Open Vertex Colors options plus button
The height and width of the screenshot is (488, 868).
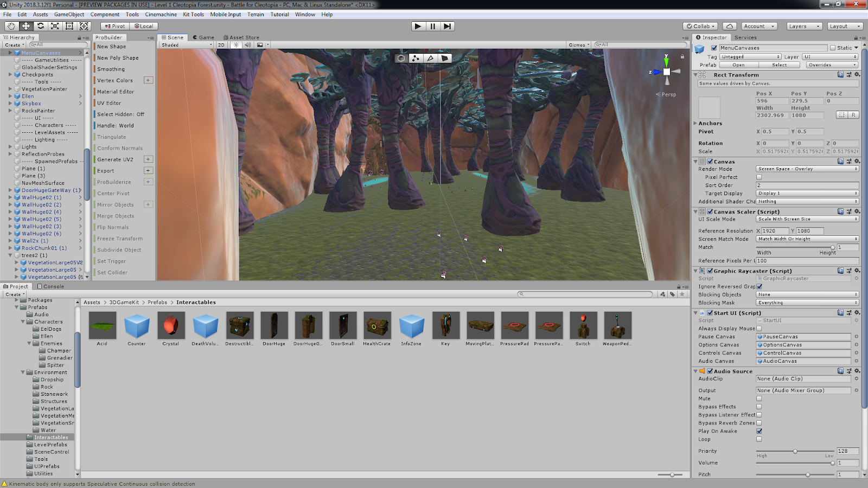tap(148, 80)
